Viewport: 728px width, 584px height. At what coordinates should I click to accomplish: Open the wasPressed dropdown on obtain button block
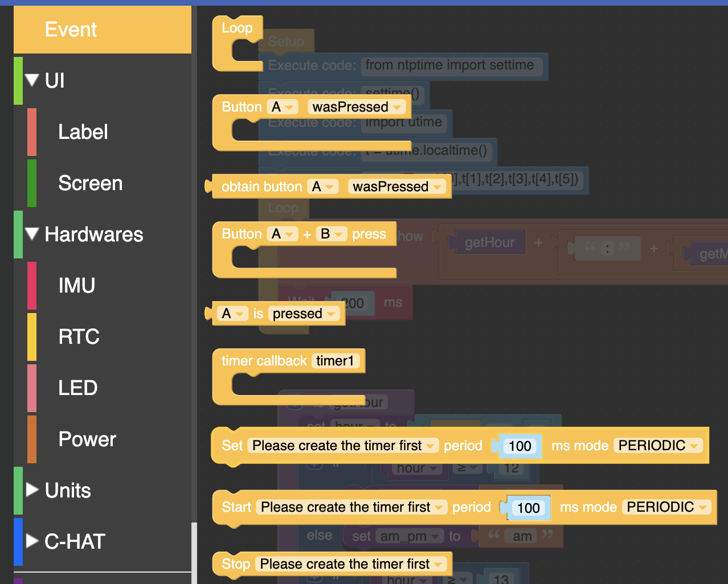point(397,186)
